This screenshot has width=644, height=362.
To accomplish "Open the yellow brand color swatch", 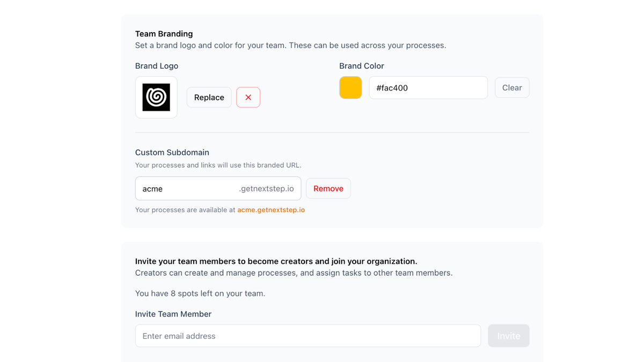I will pos(350,87).
